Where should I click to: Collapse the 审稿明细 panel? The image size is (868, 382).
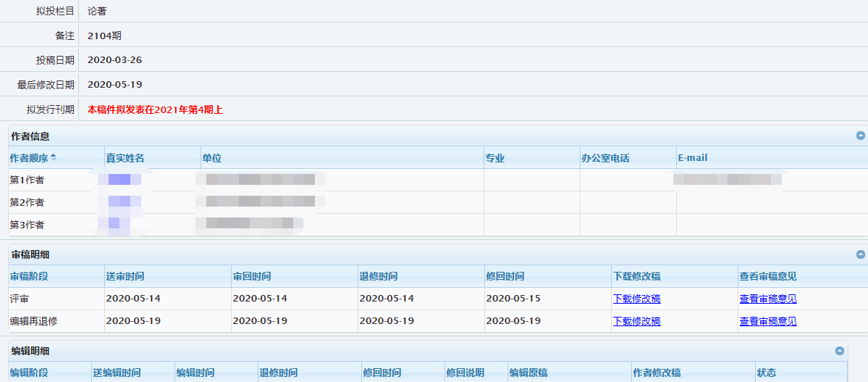[x=860, y=254]
